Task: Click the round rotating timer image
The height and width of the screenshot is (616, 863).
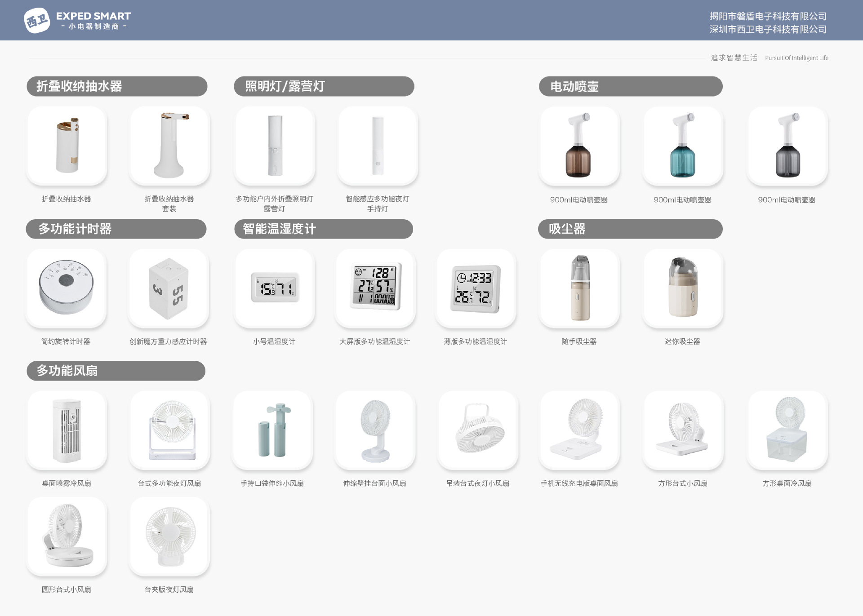Action: (x=67, y=288)
